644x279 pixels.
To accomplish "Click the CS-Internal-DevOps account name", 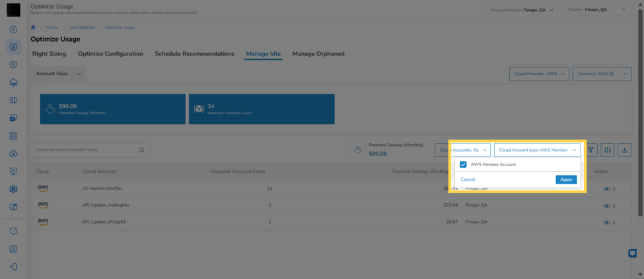I will click(x=102, y=189).
